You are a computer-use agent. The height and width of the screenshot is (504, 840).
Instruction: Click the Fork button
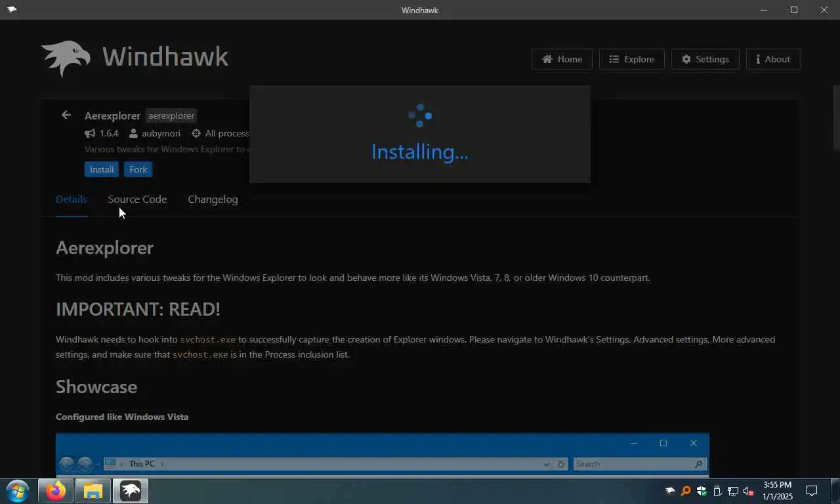138,169
